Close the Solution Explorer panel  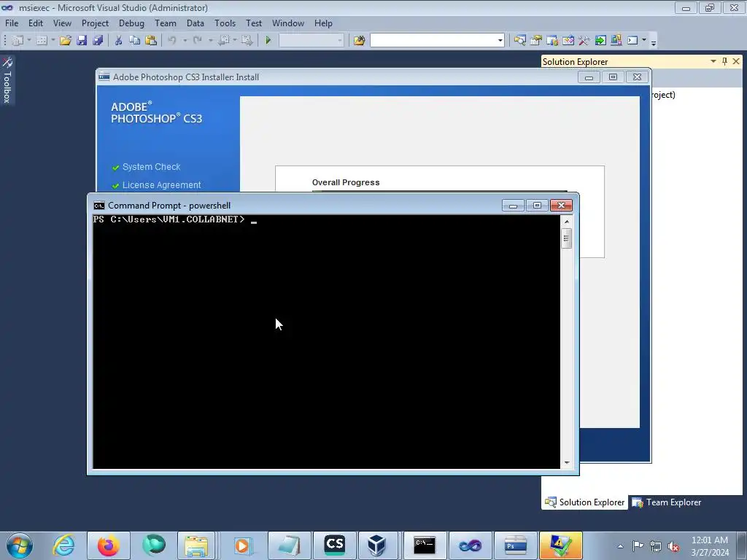coord(736,61)
